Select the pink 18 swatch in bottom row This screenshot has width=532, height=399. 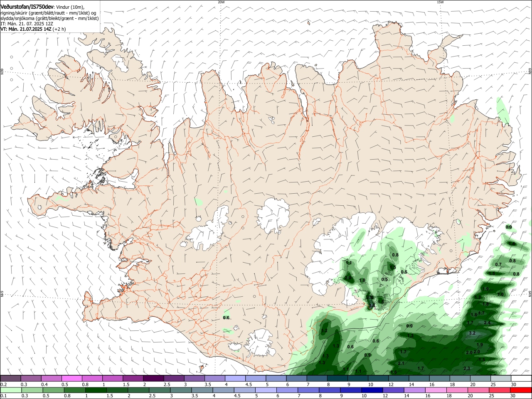pos(457,390)
